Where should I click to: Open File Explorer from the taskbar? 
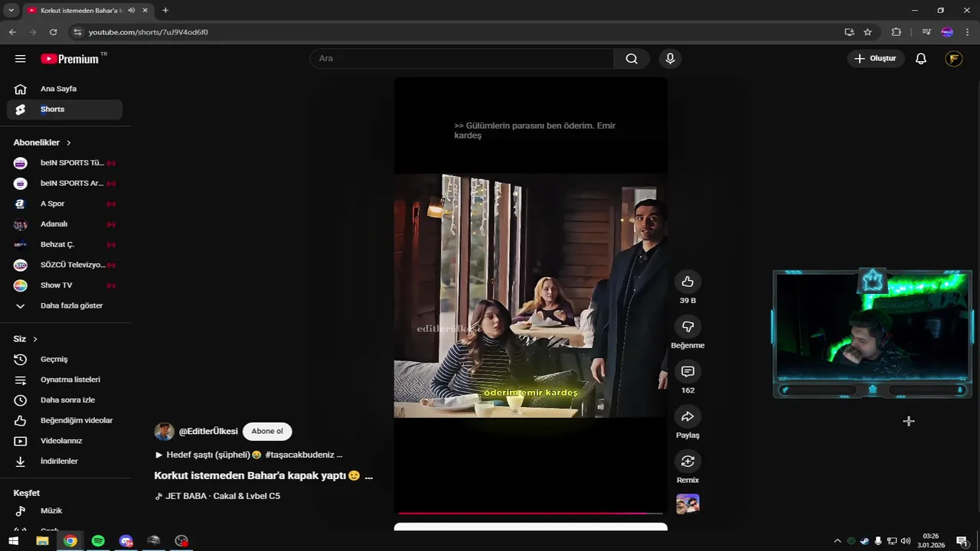click(x=42, y=541)
